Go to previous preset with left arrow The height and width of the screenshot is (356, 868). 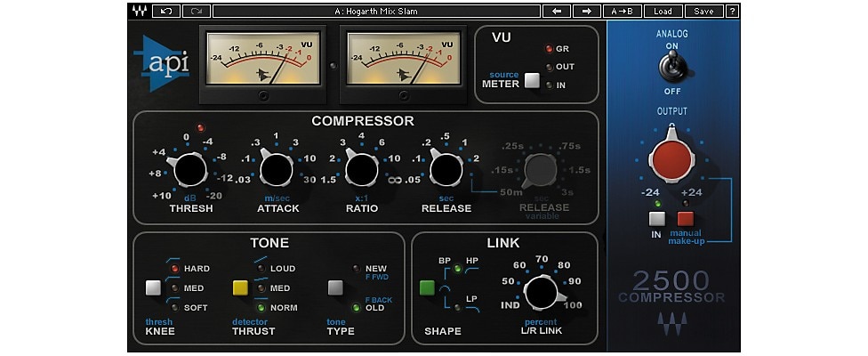click(557, 11)
